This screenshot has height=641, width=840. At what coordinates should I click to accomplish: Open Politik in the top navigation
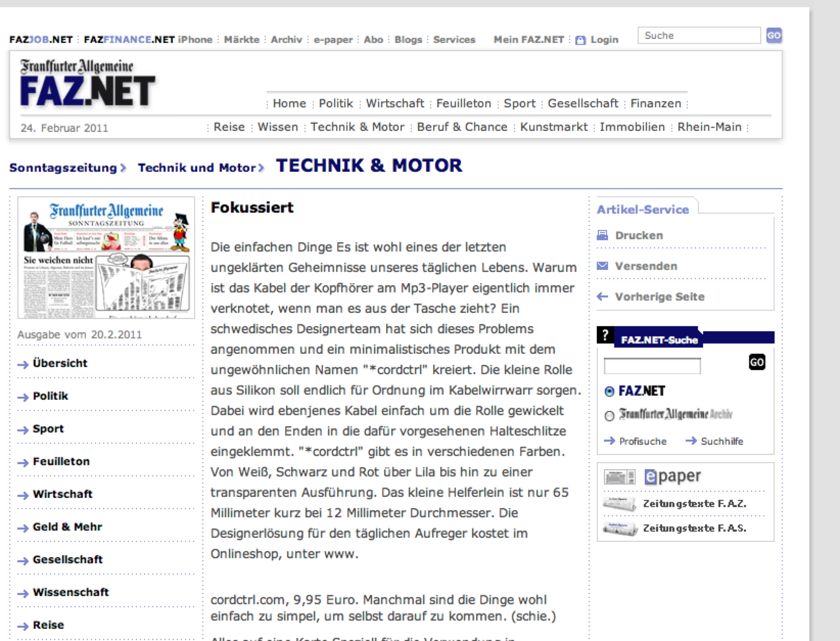tap(336, 103)
